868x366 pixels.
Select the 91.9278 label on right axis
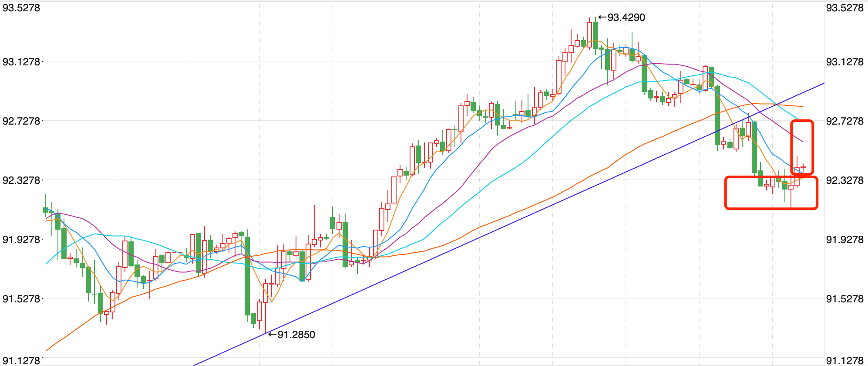pos(844,240)
